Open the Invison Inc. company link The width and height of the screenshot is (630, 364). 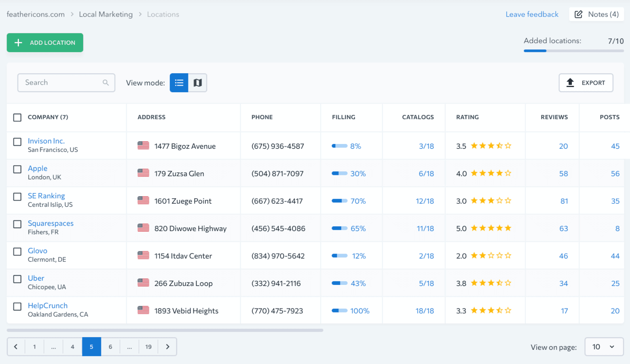pos(46,141)
